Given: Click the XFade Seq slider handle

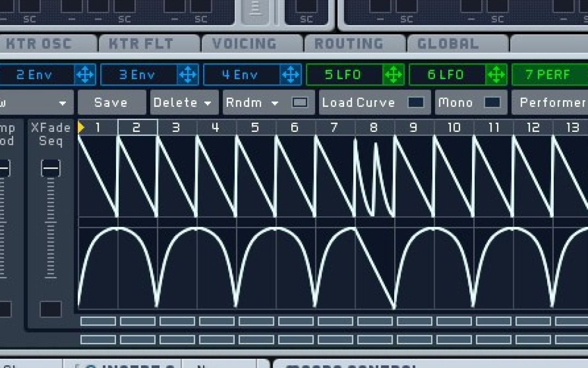Looking at the screenshot, I should [51, 168].
